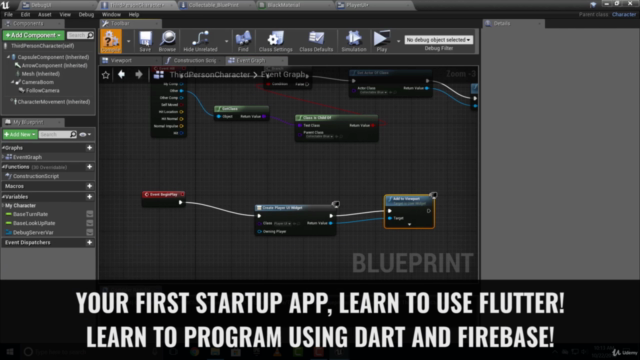Image resolution: width=640 pixels, height=360 pixels.
Task: Save the blueprint using the Save icon
Action: 145,41
